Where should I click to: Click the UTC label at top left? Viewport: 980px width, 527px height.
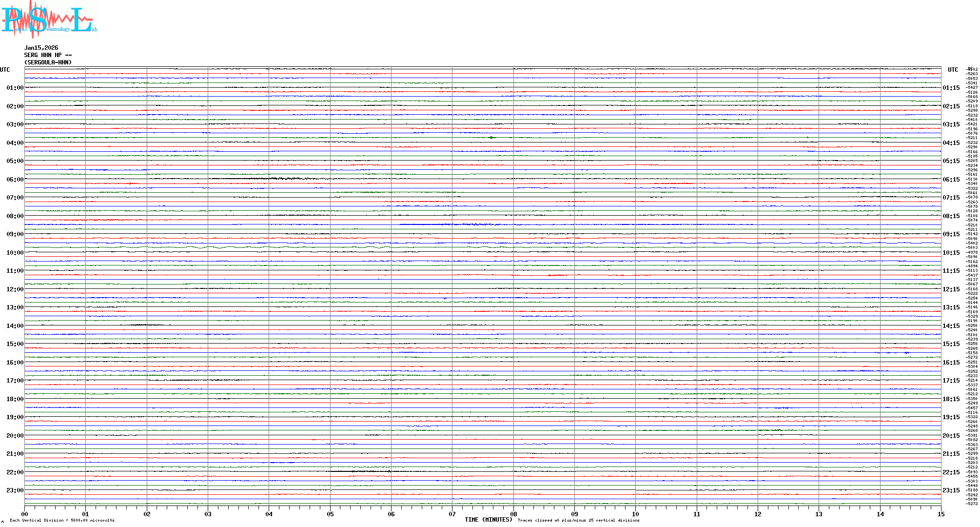point(5,70)
